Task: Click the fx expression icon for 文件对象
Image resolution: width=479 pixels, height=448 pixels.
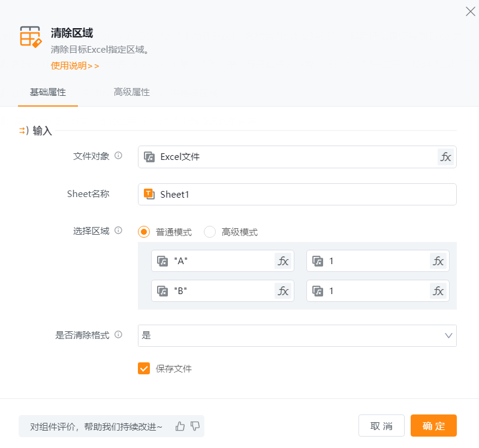Action: tap(445, 157)
